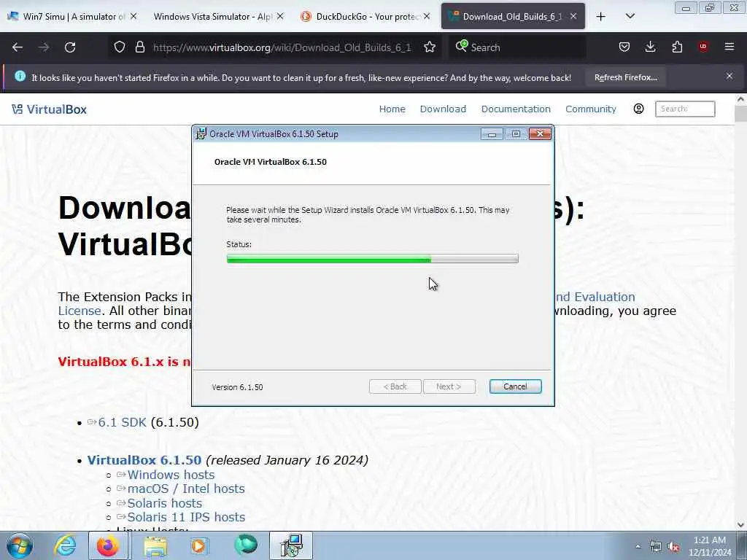Click the muted volume tray icon

click(x=673, y=547)
